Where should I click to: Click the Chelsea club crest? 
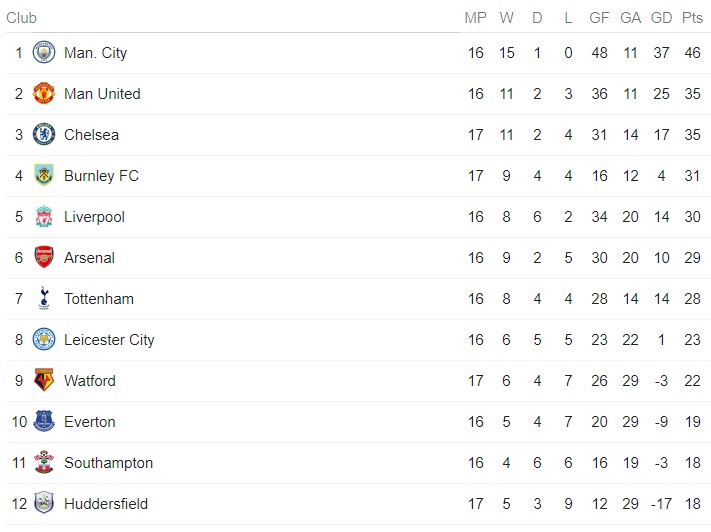(43, 134)
